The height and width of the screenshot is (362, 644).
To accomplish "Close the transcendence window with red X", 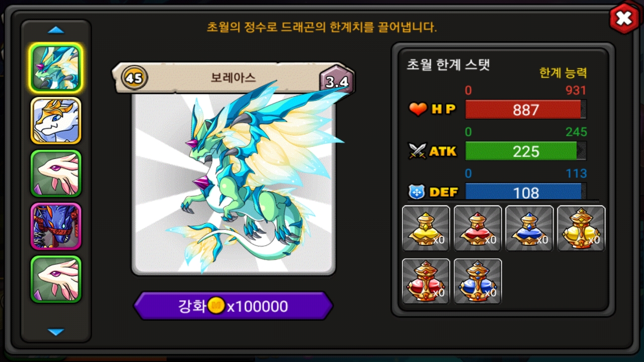I will 624,19.
